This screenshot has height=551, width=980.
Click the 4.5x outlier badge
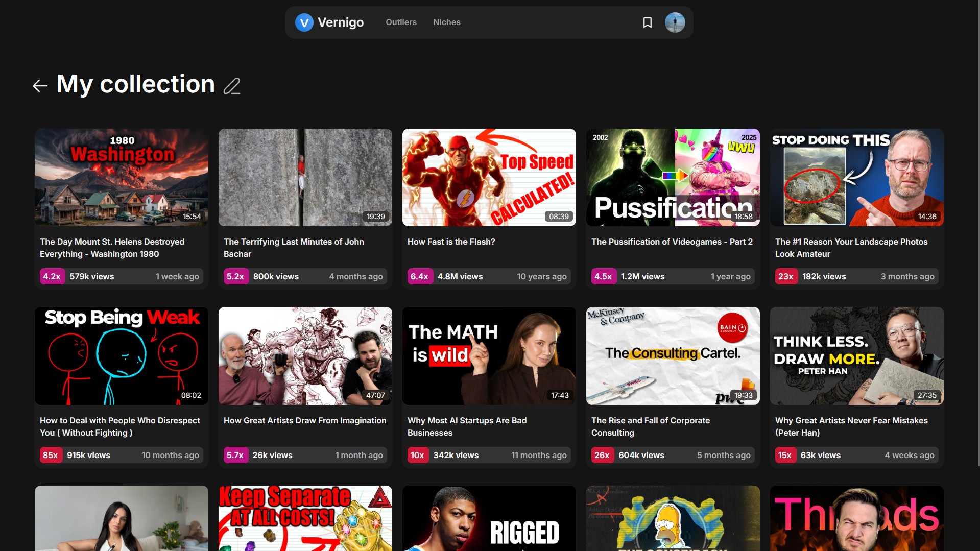604,276
